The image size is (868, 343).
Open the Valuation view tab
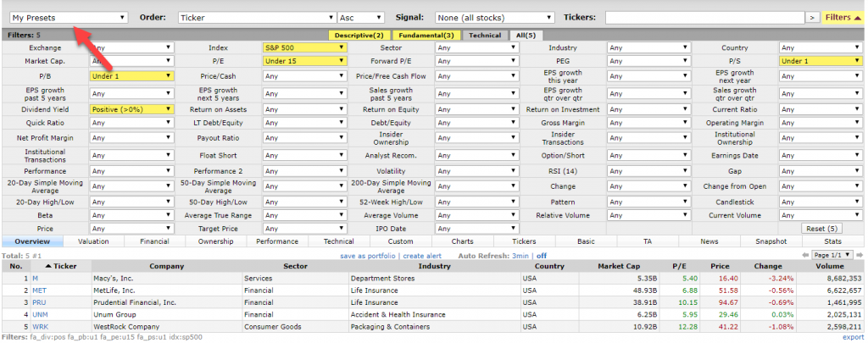(93, 241)
